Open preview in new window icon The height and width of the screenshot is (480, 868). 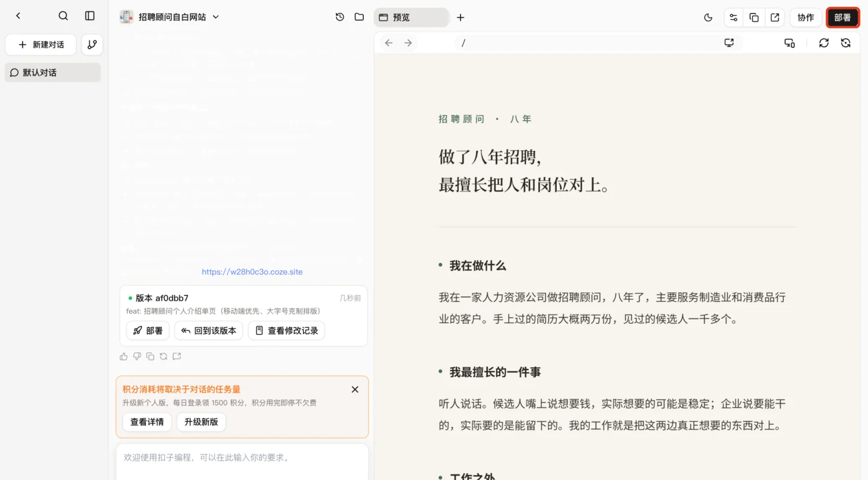click(x=775, y=17)
